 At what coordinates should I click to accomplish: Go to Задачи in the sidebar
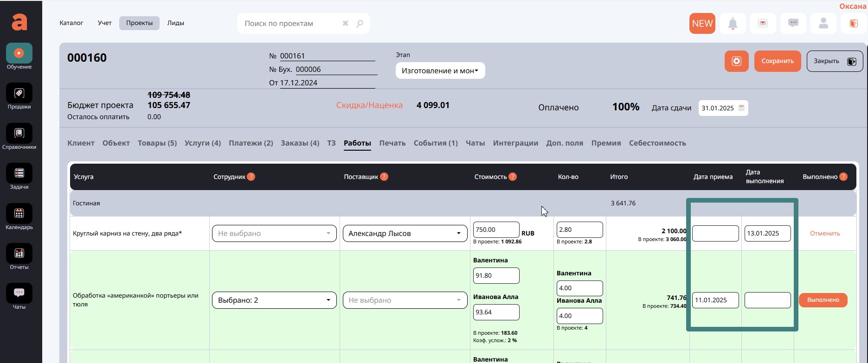(x=19, y=173)
